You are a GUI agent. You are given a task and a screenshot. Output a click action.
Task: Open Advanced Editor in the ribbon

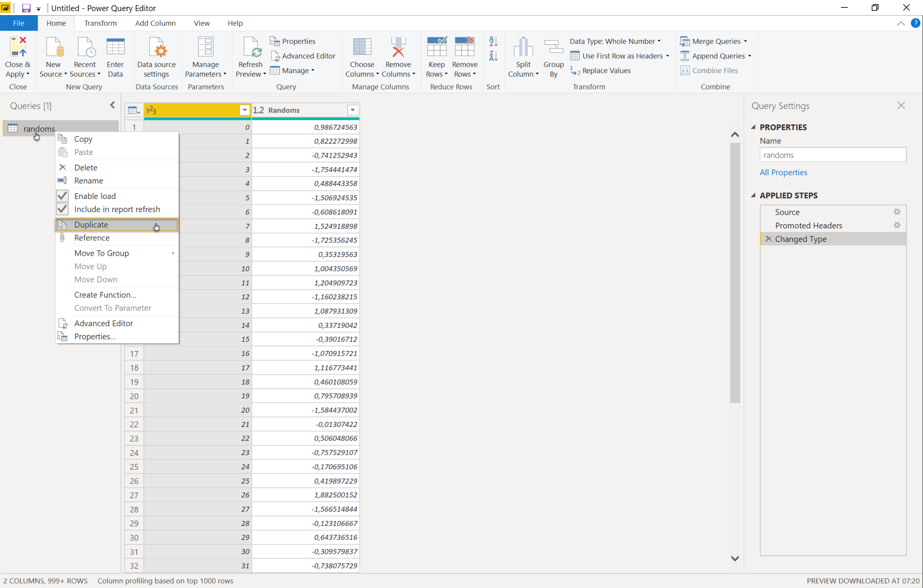coord(303,56)
